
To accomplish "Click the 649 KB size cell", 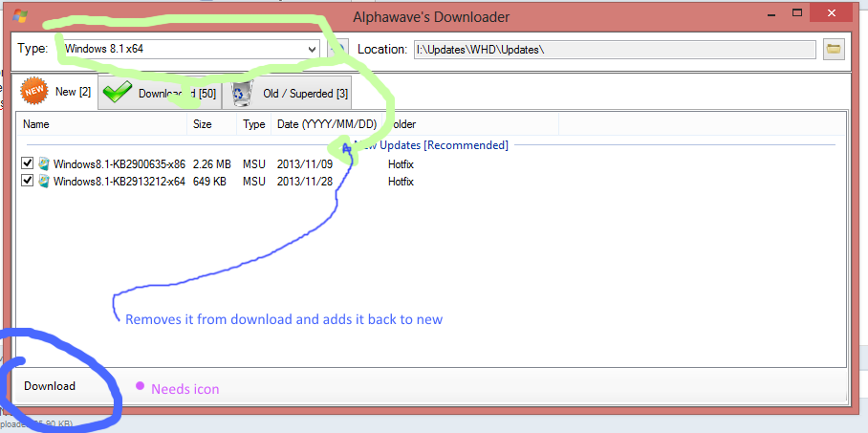I will (209, 181).
